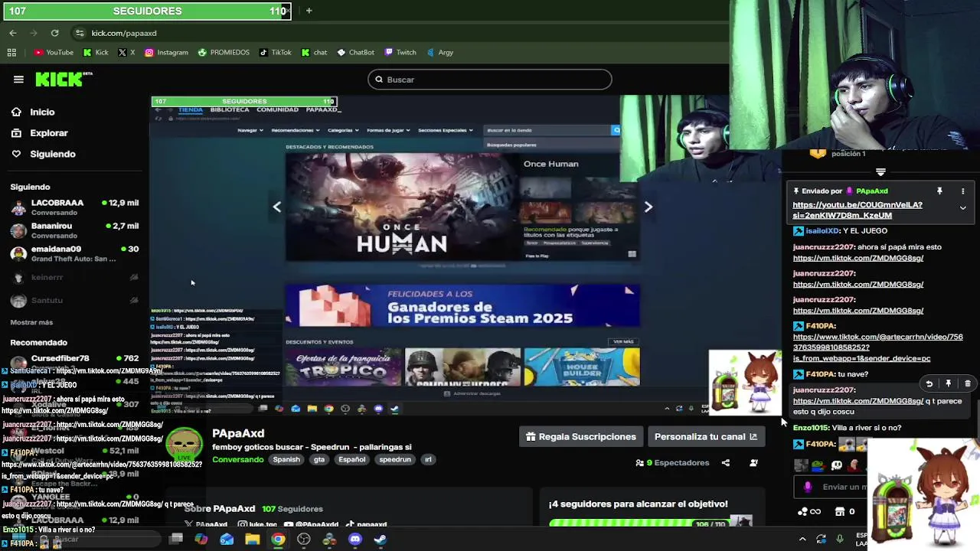The width and height of the screenshot is (980, 551).
Task: Go back using the browser back arrow
Action: pos(13,33)
